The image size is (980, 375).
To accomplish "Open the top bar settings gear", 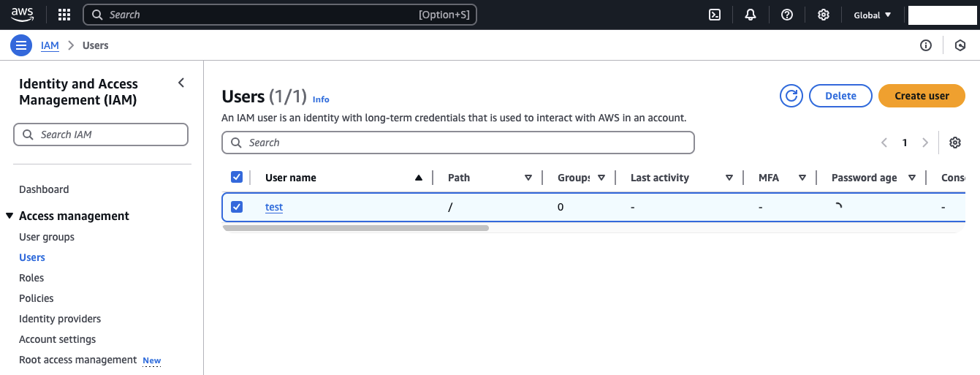I will [824, 15].
